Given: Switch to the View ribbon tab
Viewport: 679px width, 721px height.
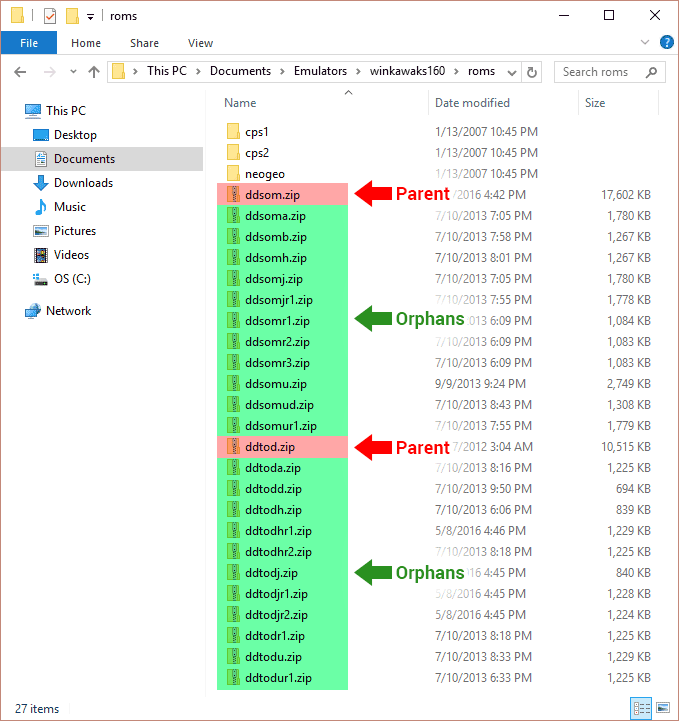Looking at the screenshot, I should (x=200, y=43).
